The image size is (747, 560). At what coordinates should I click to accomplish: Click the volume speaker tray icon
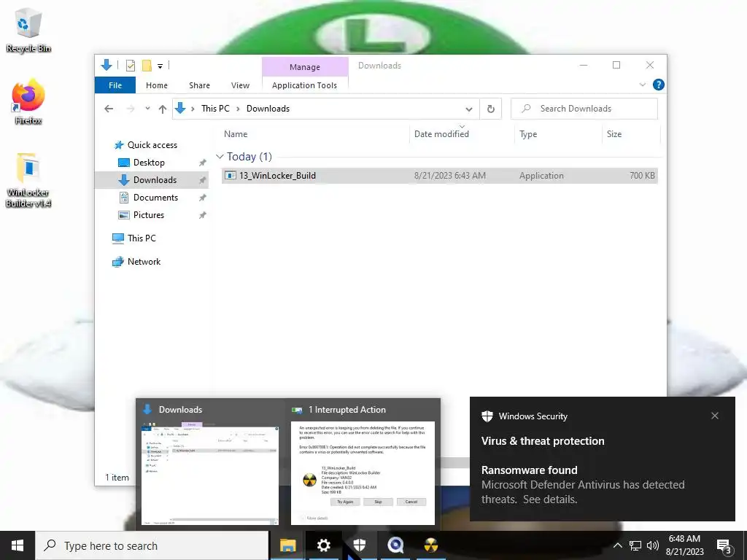coord(652,545)
